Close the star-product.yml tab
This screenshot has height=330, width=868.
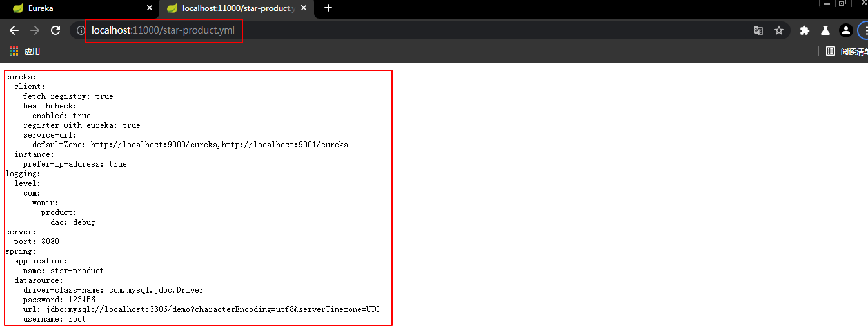point(304,8)
